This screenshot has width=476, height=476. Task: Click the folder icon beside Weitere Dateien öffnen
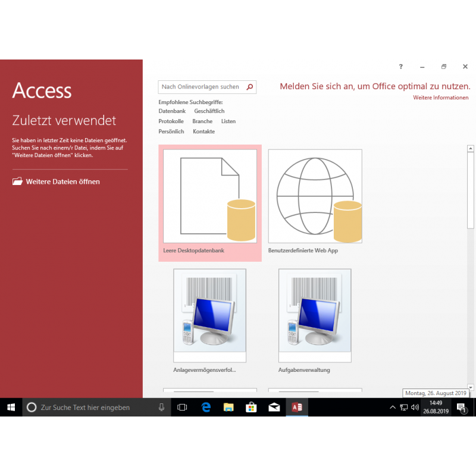click(x=17, y=181)
